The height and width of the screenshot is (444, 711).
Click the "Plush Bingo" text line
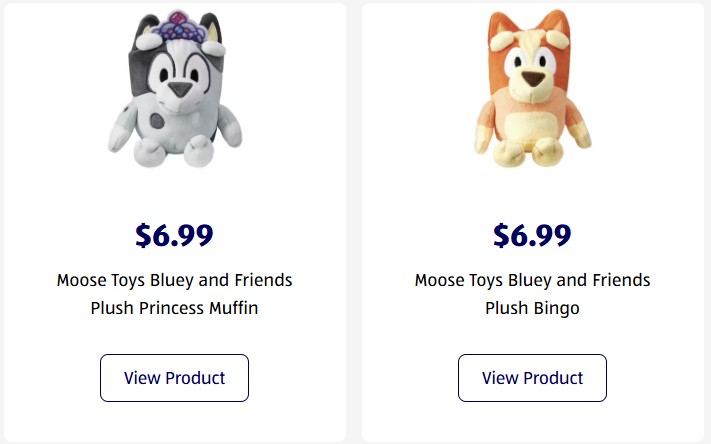(532, 308)
